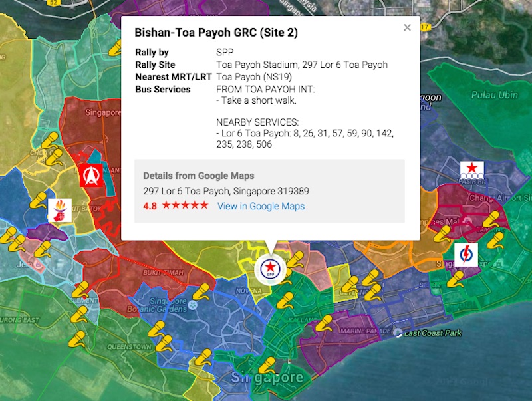This screenshot has width=532, height=401.
Task: Click microphone marker above the Singapore city label
Action: tap(266, 366)
